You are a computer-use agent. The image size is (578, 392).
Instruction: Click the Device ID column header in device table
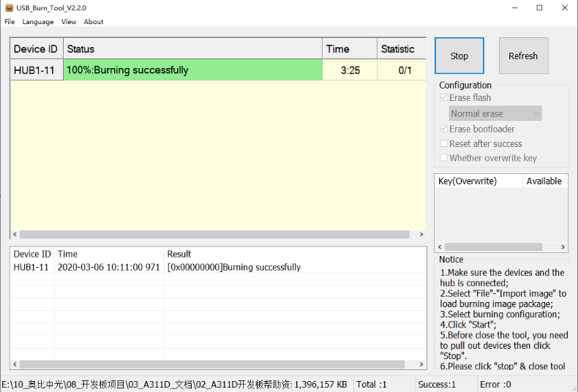(x=37, y=49)
